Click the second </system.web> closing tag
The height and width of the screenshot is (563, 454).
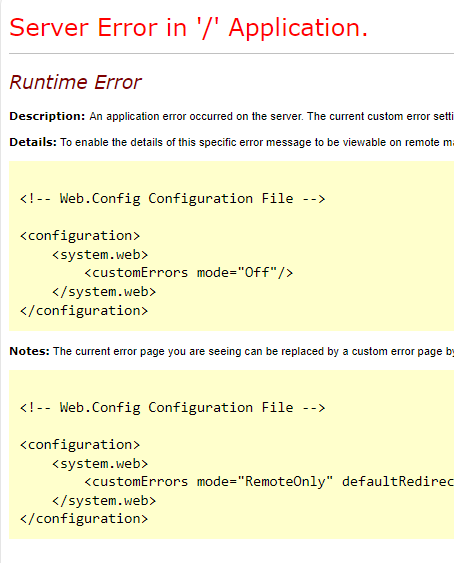pyautogui.click(x=104, y=501)
